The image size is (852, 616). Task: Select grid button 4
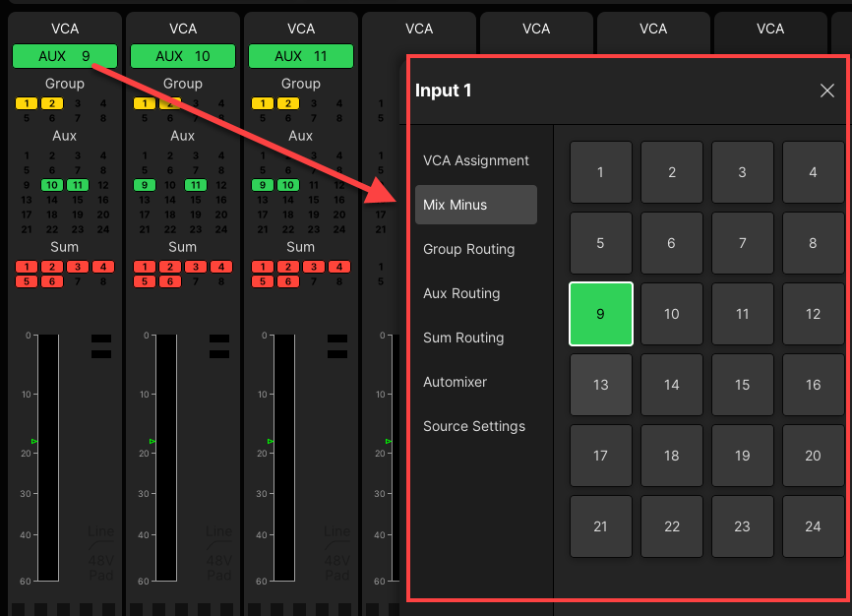click(813, 172)
